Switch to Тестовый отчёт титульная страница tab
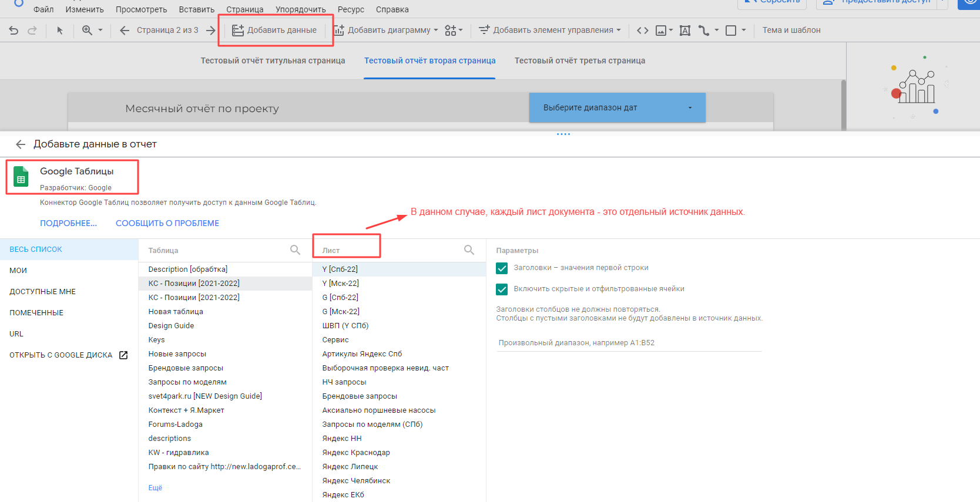The width and height of the screenshot is (980, 502). point(273,61)
